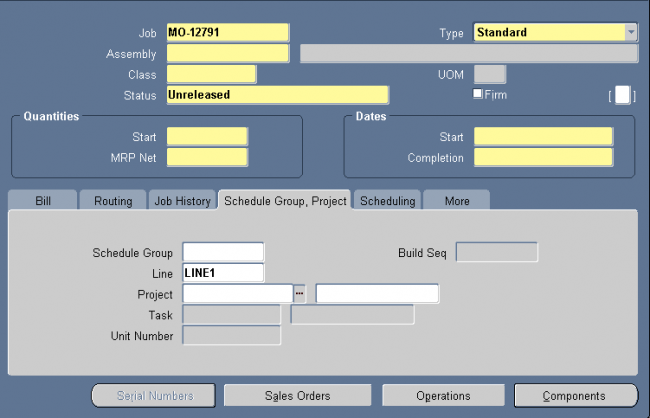The image size is (650, 418).
Task: Open Sales Orders
Action: 298,396
